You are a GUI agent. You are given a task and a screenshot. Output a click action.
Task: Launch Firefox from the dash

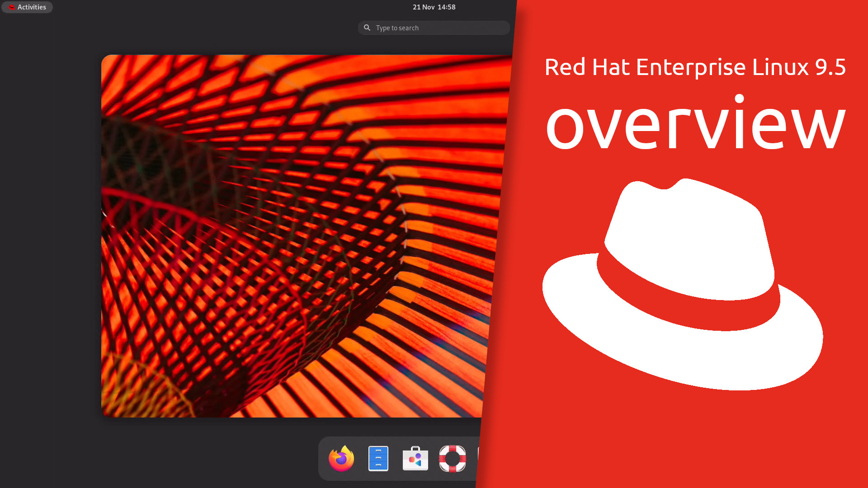341,458
